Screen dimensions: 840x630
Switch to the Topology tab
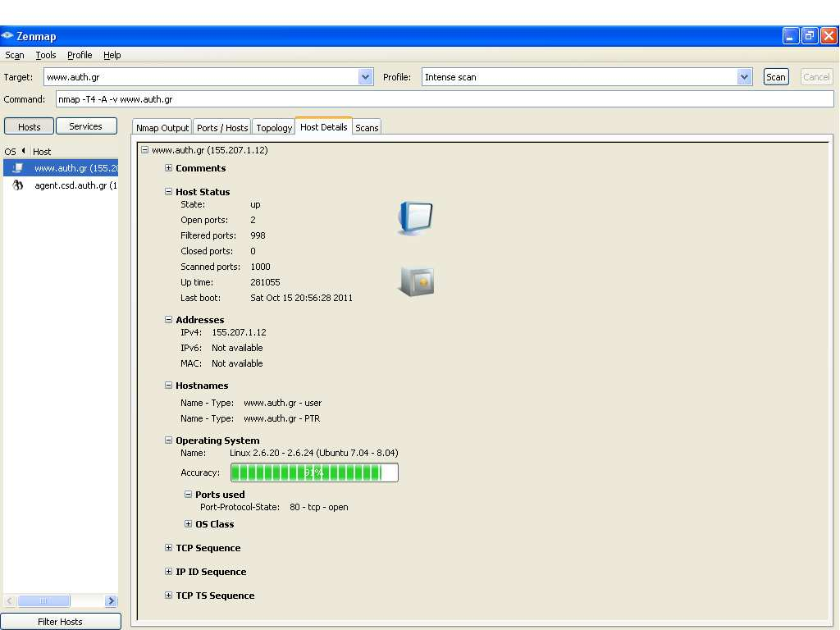(274, 127)
